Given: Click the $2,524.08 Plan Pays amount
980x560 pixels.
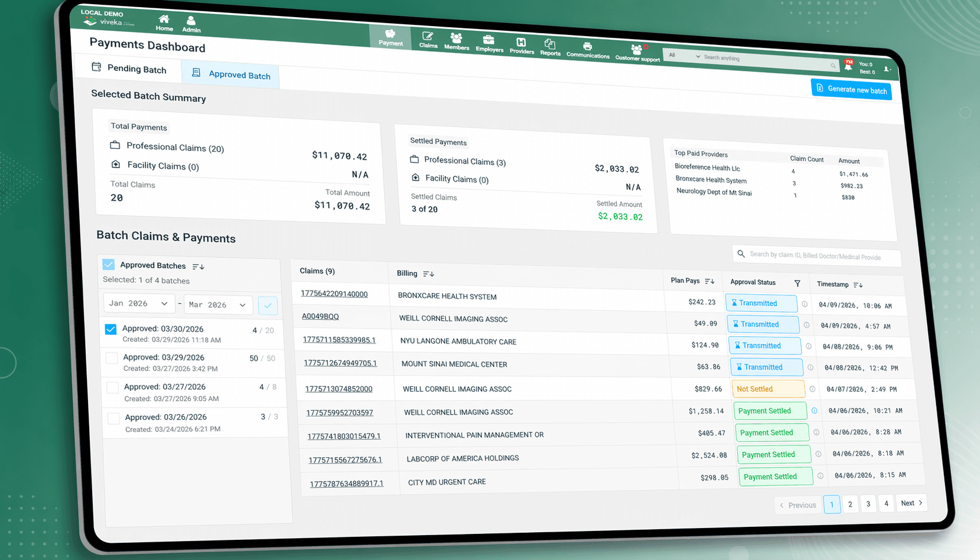Looking at the screenshot, I should click(709, 455).
